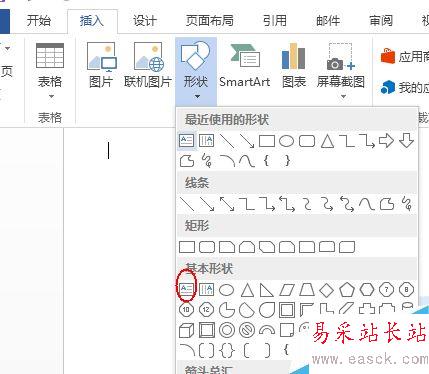Image resolution: width=429 pixels, height=374 pixels.
Task: Open the 开始 ribbon tab
Action: (x=39, y=21)
